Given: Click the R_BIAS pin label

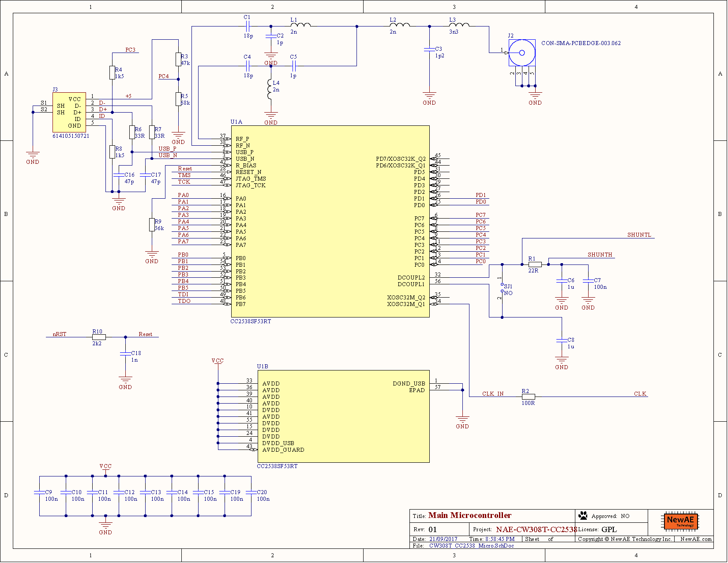Looking at the screenshot, I should [246, 166].
